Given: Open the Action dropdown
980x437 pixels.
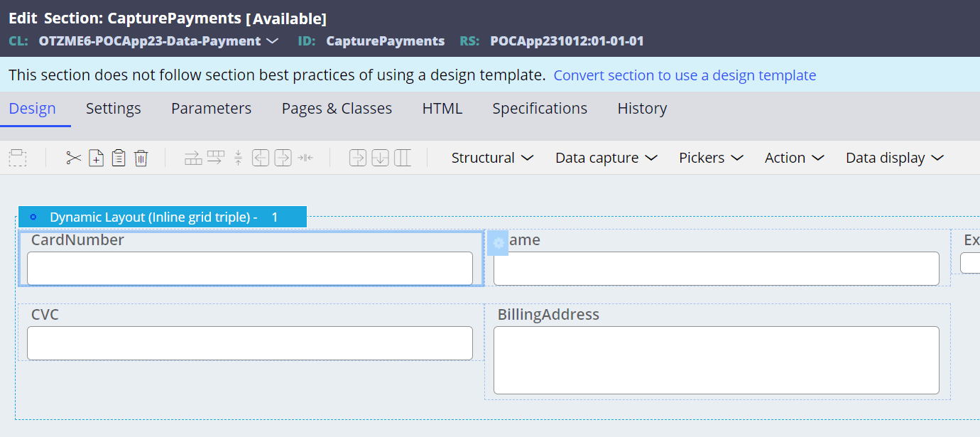Looking at the screenshot, I should (x=794, y=158).
